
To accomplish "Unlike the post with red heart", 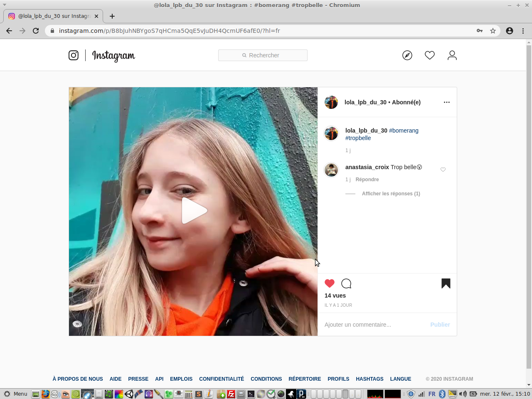I will pos(330,283).
